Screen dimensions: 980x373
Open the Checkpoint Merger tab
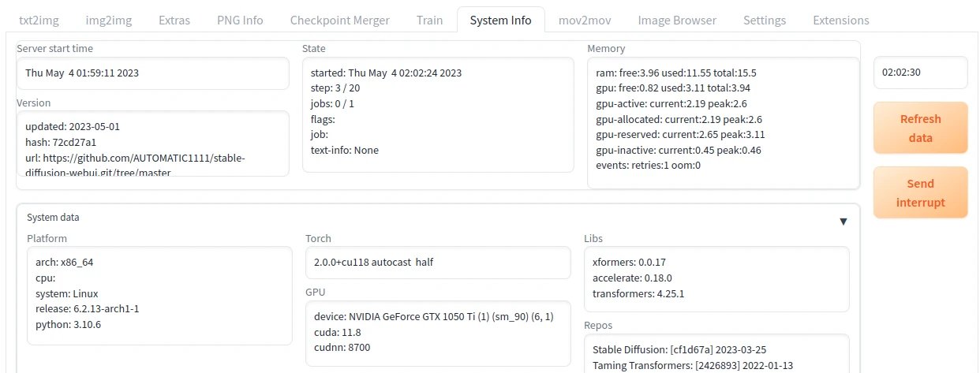(339, 20)
